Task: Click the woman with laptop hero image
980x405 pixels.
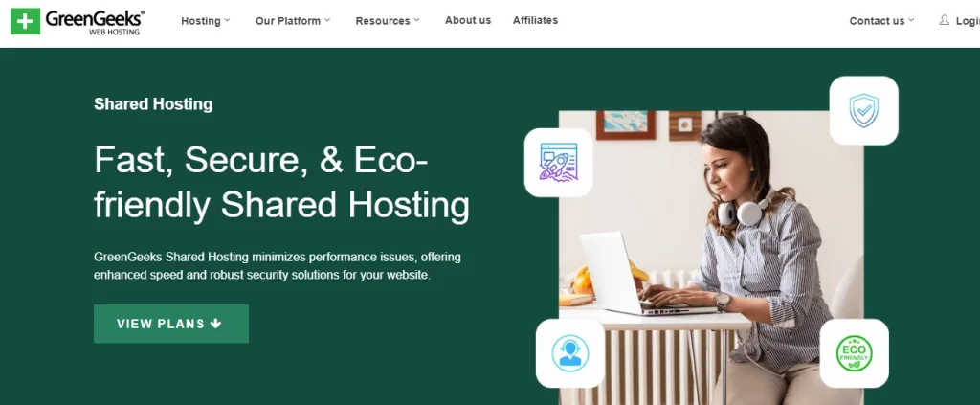Action: [711, 258]
